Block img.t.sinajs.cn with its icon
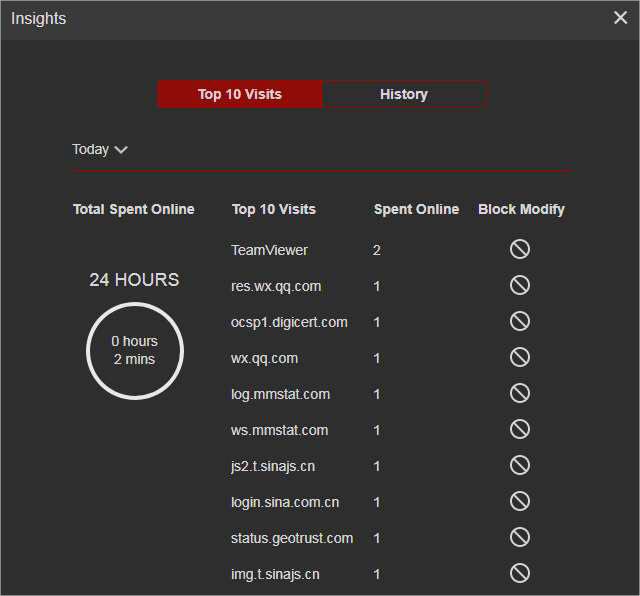The width and height of the screenshot is (640, 596). (520, 573)
